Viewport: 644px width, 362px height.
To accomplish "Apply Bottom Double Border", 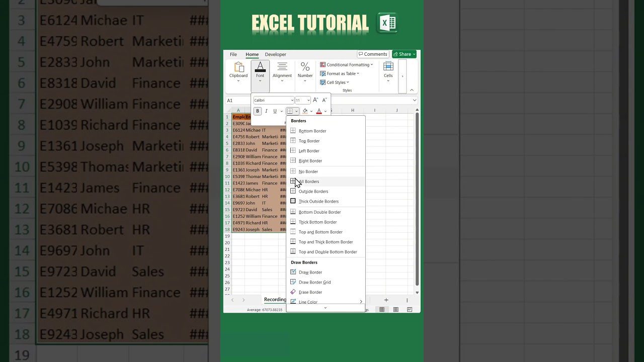I will (326, 212).
